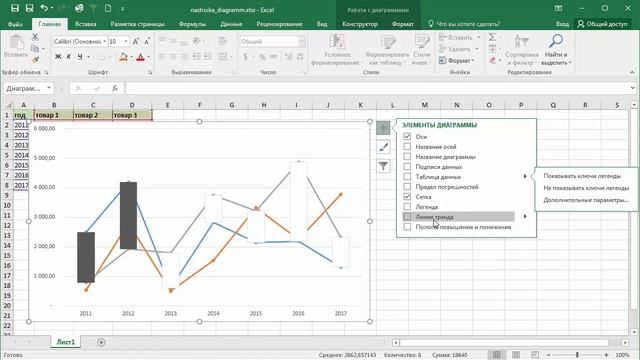Increase font size with the large A icon
This screenshot has width=640, height=360.
(x=136, y=41)
